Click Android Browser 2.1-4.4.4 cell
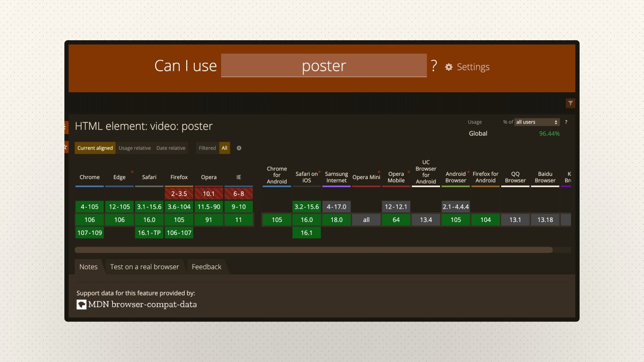 tap(456, 206)
